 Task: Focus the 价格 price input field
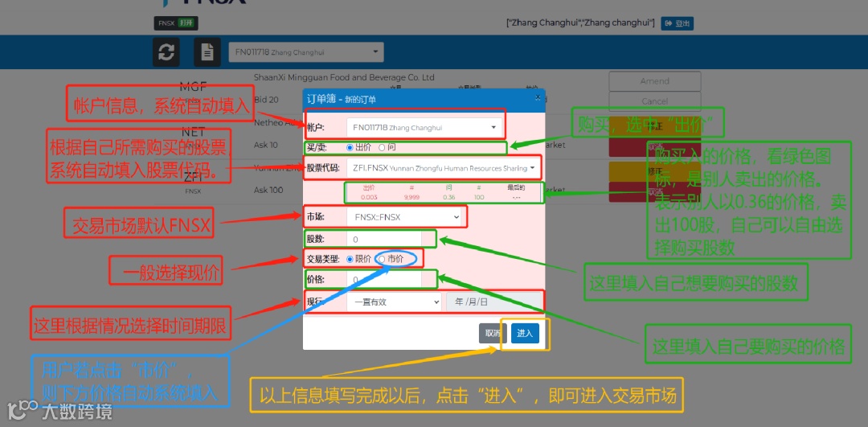point(384,279)
